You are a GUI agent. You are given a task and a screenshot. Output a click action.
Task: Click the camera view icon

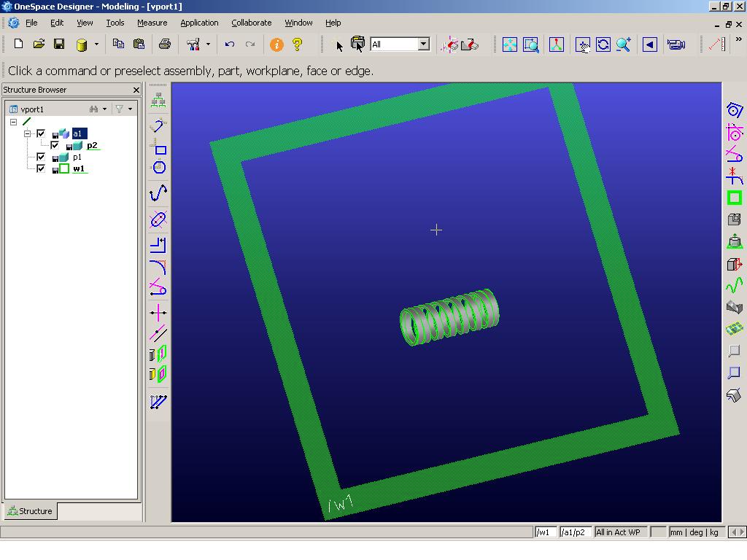[676, 44]
